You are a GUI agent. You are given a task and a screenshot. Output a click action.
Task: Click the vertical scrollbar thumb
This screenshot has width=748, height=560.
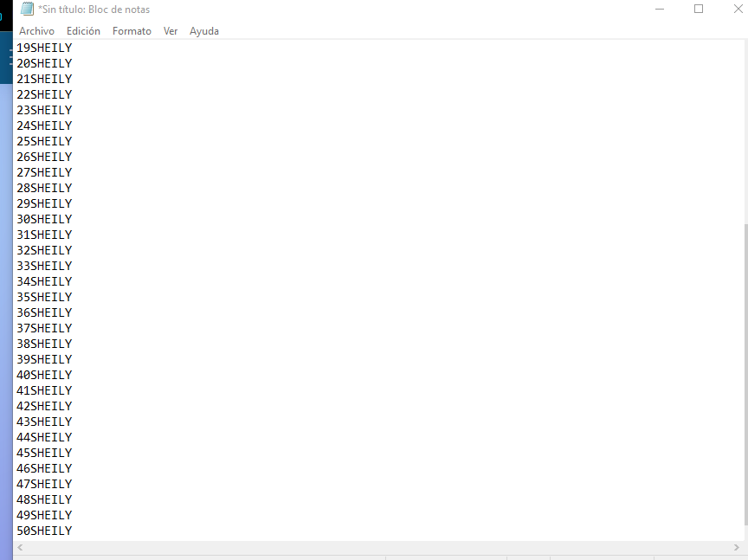745,375
